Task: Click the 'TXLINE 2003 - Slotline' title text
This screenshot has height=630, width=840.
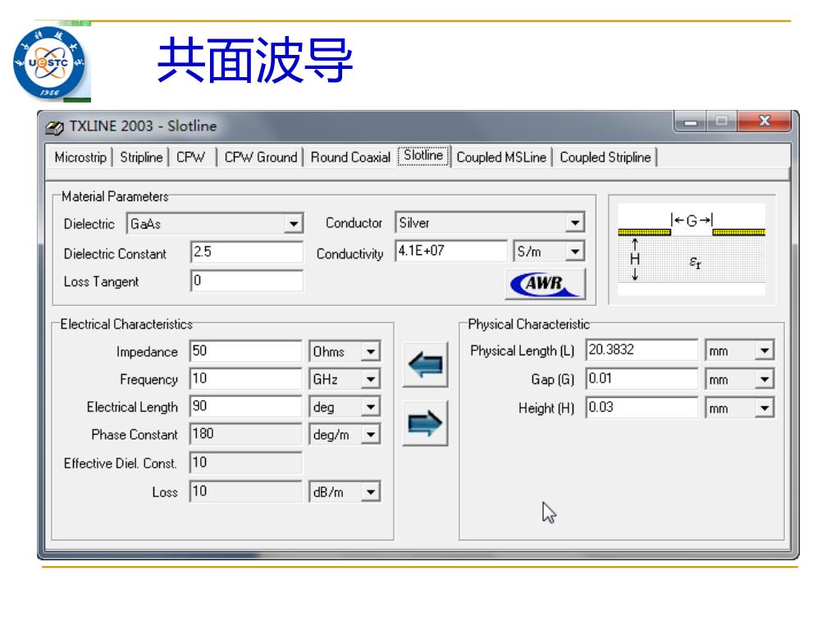Action: [x=143, y=126]
